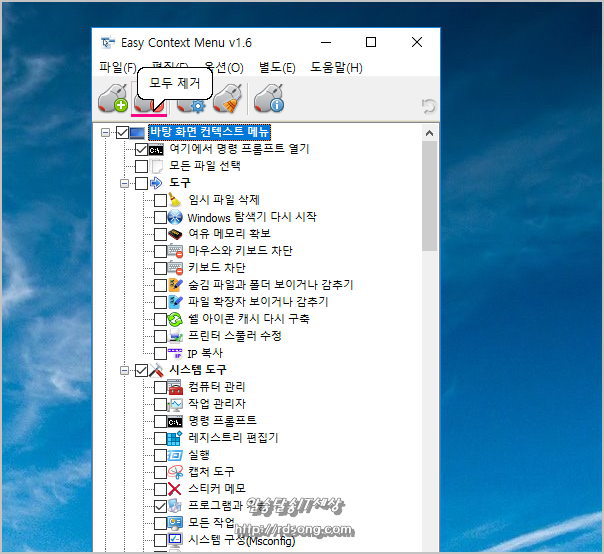Uncheck 여기에서 명령 프롬프트 열기 checkbox
The height and width of the screenshot is (554, 604).
click(x=141, y=149)
